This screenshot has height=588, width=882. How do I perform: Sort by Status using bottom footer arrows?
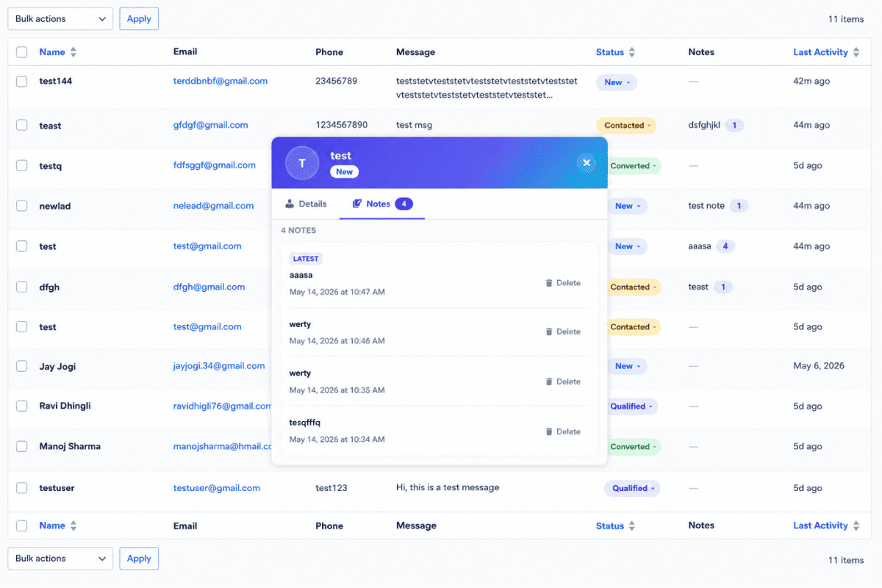631,526
